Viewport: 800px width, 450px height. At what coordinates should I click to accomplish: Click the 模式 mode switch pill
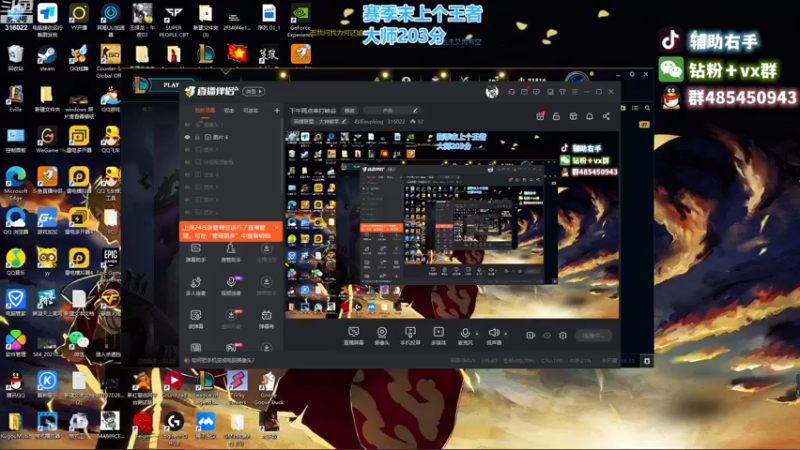pyautogui.click(x=254, y=91)
